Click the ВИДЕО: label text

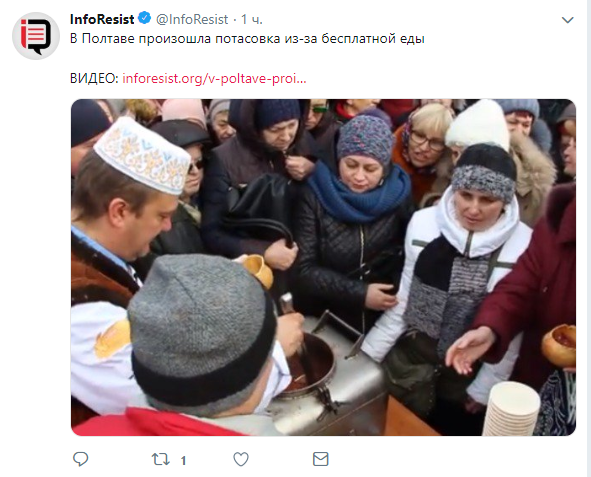(94, 78)
